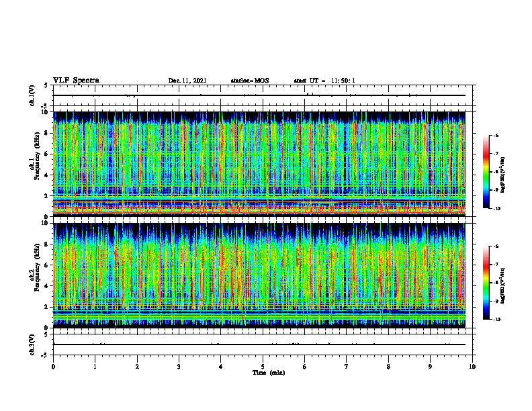Click the ch.2 color bar PSD unit label
The width and height of the screenshot is (532, 411).
(503, 286)
